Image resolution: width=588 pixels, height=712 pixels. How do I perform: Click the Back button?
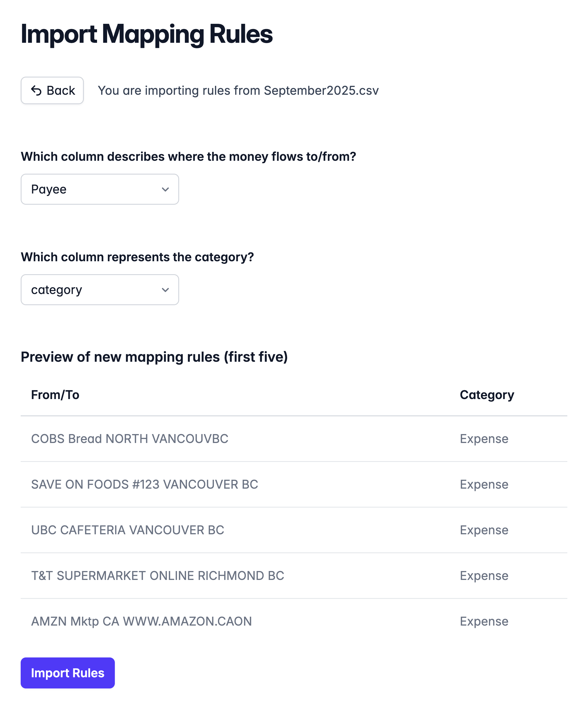[x=52, y=90]
